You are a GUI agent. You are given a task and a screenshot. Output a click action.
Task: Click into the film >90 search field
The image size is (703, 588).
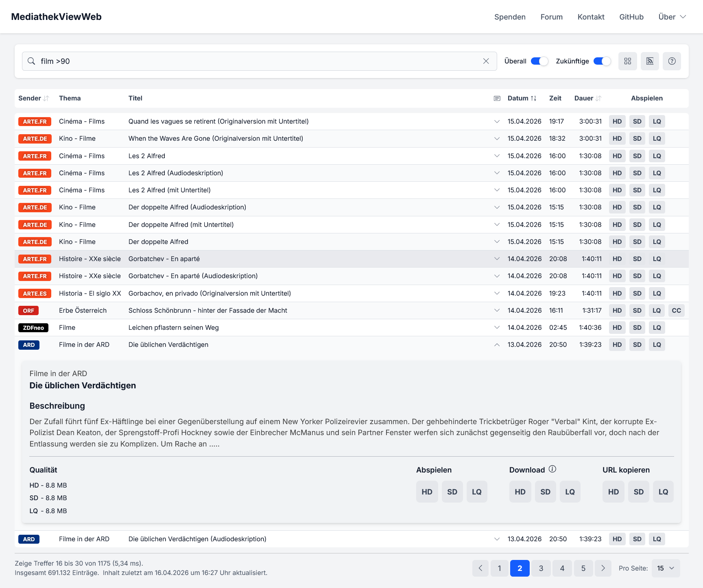(x=256, y=61)
